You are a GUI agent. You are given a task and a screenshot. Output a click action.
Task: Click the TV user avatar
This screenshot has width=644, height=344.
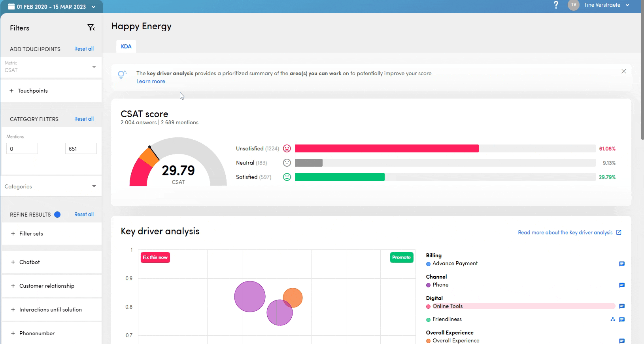573,5
